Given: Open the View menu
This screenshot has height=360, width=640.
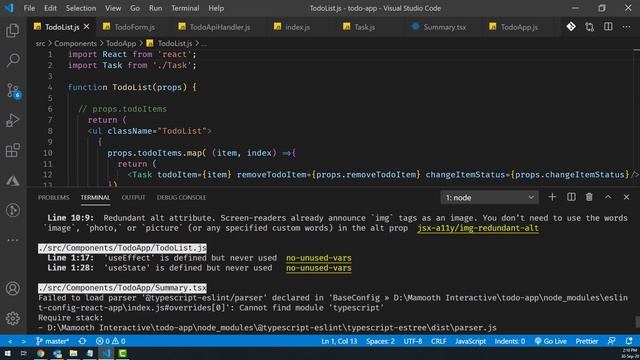Looking at the screenshot, I should pyautogui.click(x=113, y=8).
